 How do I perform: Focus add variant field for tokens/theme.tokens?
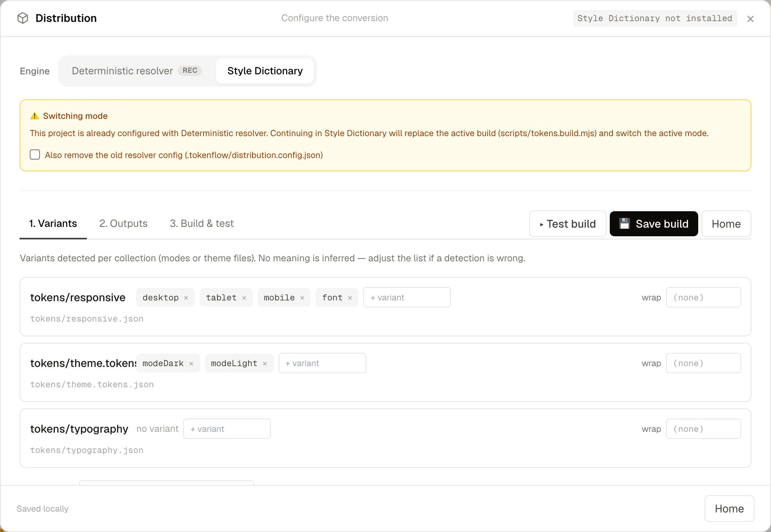[x=322, y=363]
